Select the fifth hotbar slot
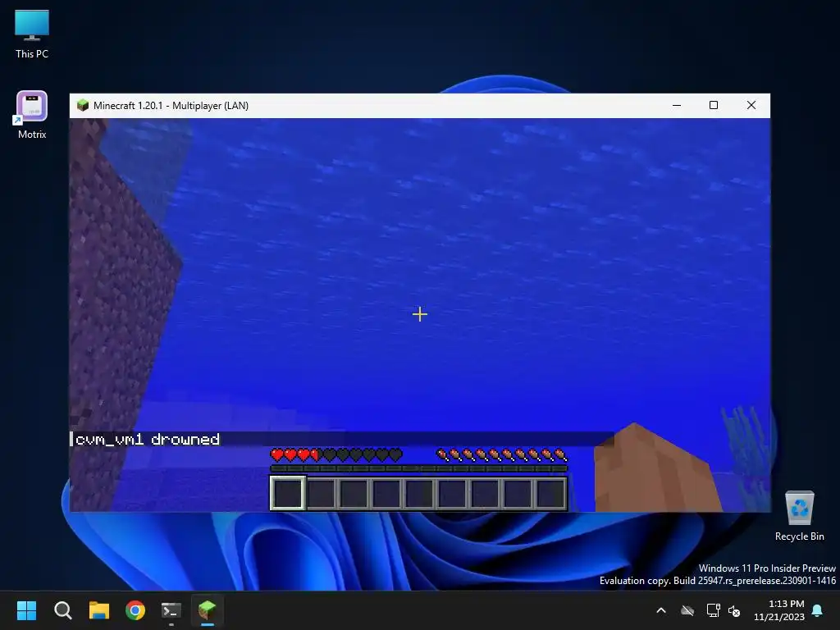 (x=419, y=493)
